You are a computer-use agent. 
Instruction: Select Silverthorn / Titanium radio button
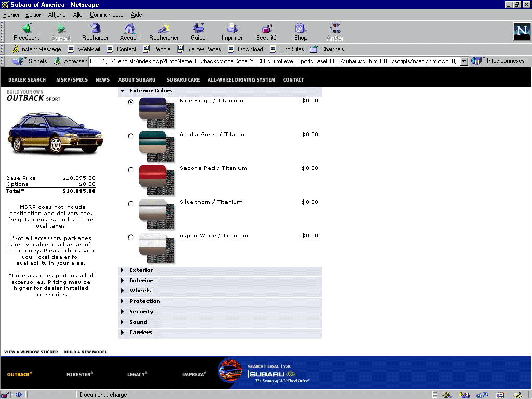(130, 203)
